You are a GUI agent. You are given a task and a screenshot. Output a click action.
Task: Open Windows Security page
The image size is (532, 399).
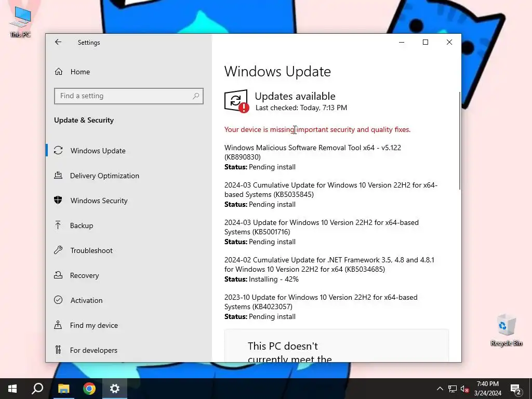point(99,201)
